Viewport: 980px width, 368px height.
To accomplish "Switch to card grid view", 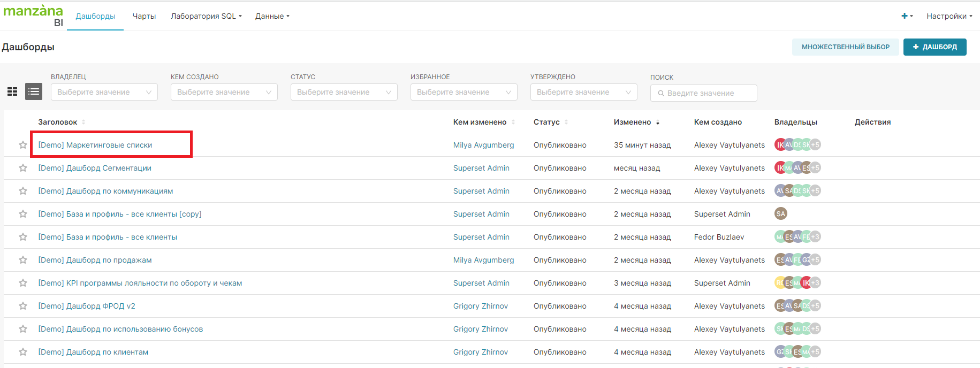I will (12, 92).
